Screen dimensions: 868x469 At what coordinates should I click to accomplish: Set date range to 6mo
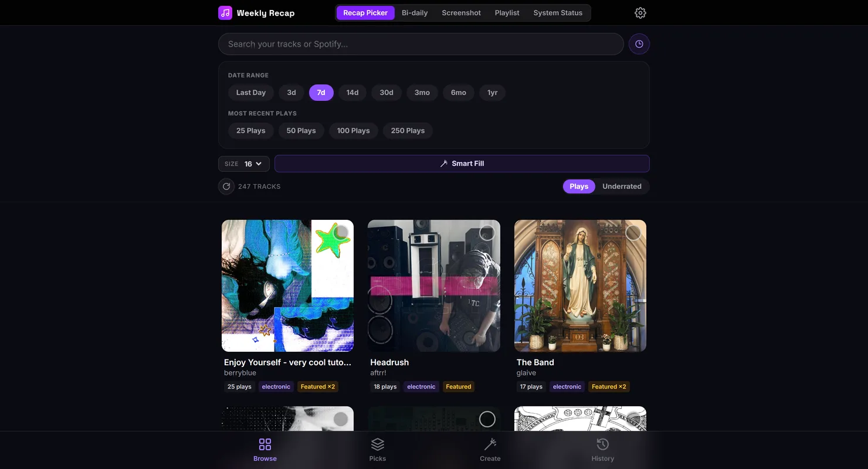pos(459,93)
